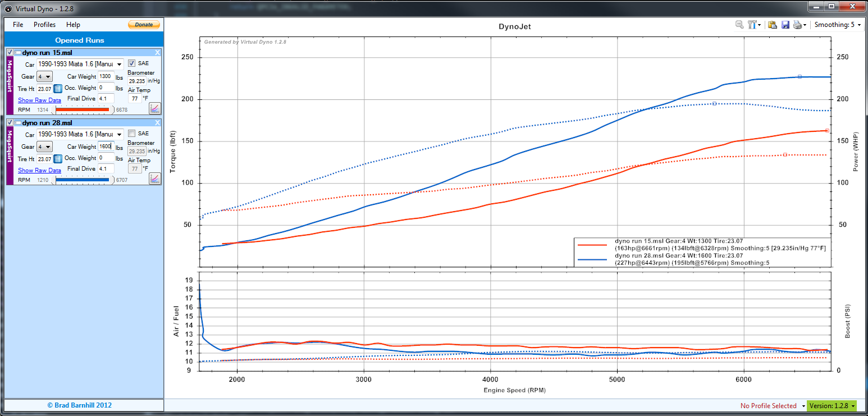Image resolution: width=868 pixels, height=416 pixels.
Task: Open the wrench and hammer tools icon
Action: tap(753, 25)
